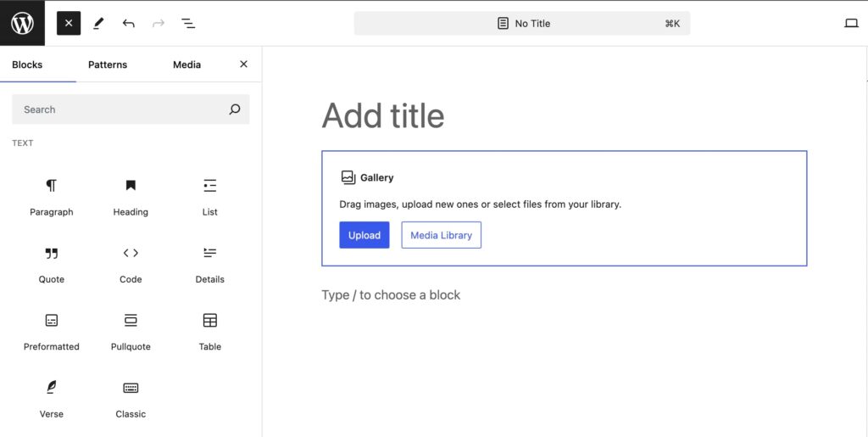This screenshot has width=868, height=437.
Task: Insert a Classic block
Action: [131, 400]
